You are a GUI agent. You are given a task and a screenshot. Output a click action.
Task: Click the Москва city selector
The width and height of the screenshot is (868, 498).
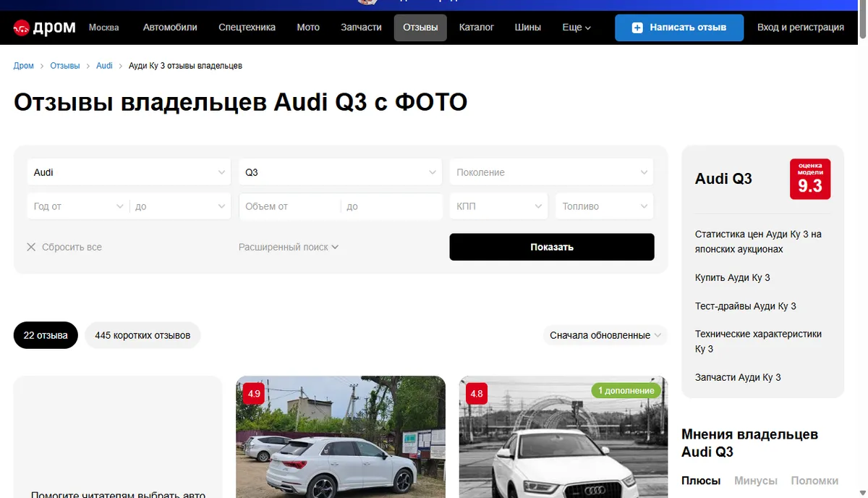(103, 28)
